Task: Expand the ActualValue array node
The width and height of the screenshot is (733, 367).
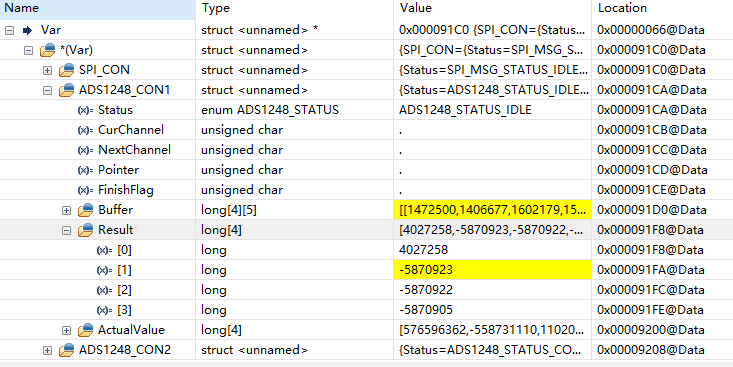Action: pyautogui.click(x=66, y=331)
